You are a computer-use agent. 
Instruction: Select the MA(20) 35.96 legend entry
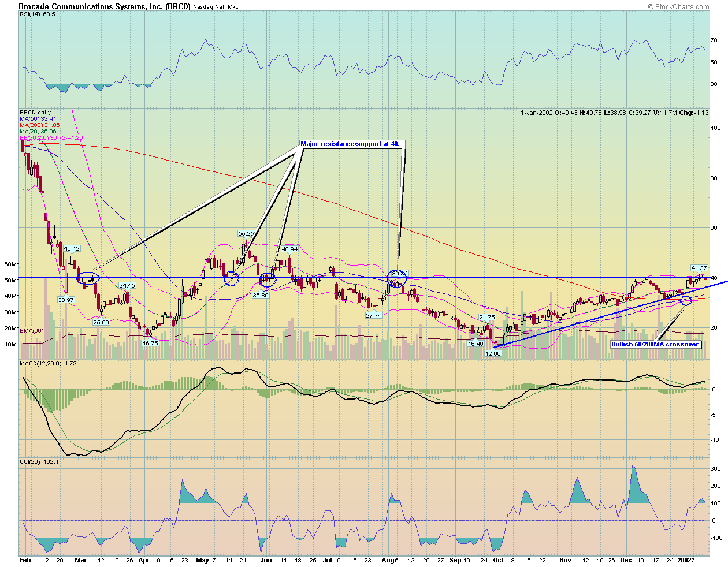(x=38, y=132)
